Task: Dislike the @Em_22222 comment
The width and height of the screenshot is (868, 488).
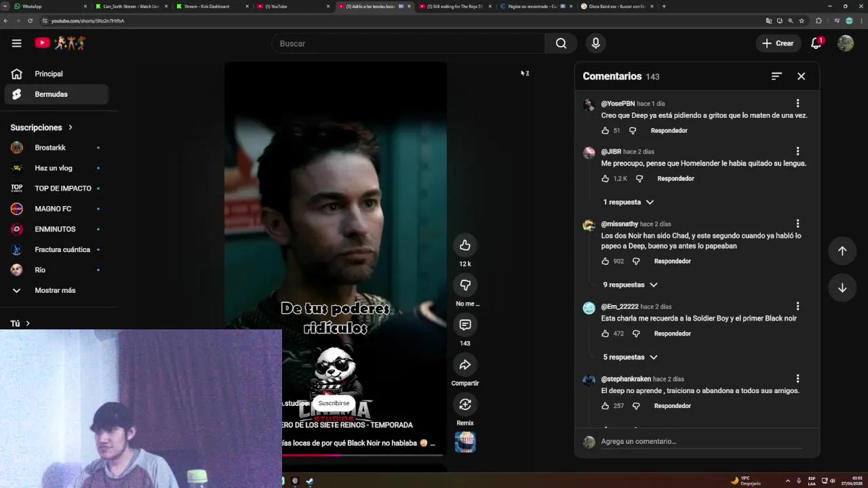Action: (636, 334)
